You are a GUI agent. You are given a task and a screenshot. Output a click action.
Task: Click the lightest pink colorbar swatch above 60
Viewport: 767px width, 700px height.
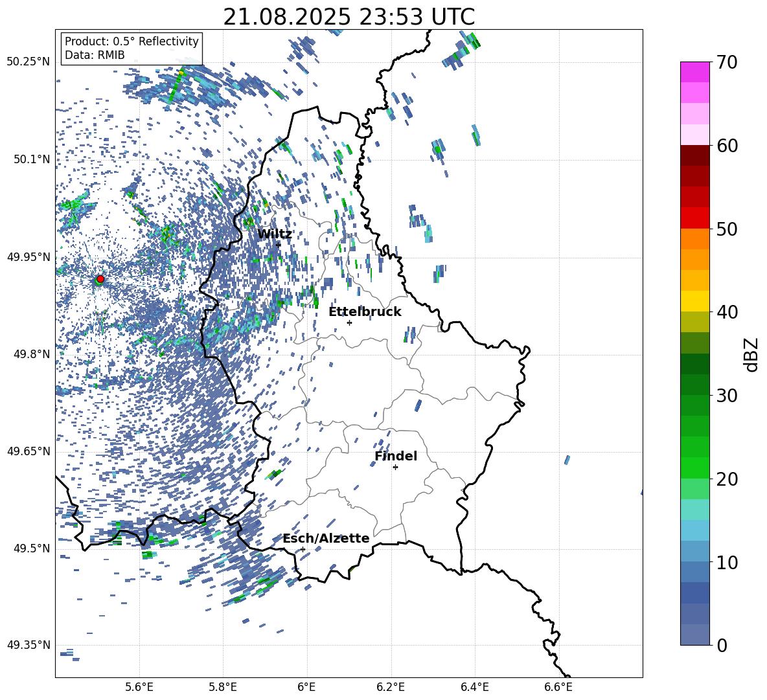pyautogui.click(x=694, y=135)
